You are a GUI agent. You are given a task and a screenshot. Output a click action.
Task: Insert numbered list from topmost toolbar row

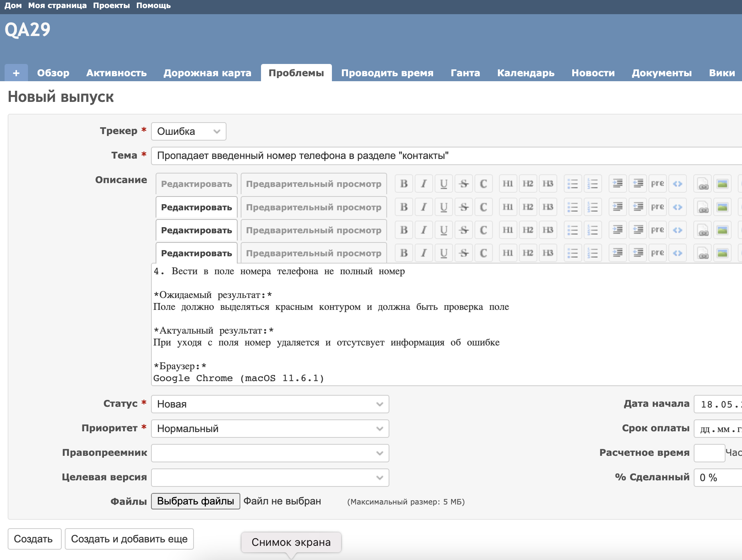click(593, 184)
